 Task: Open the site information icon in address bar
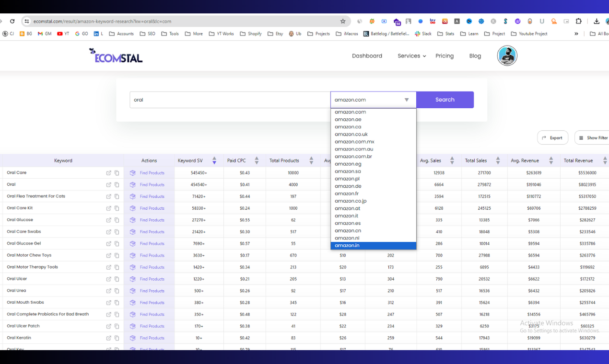pyautogui.click(x=27, y=21)
